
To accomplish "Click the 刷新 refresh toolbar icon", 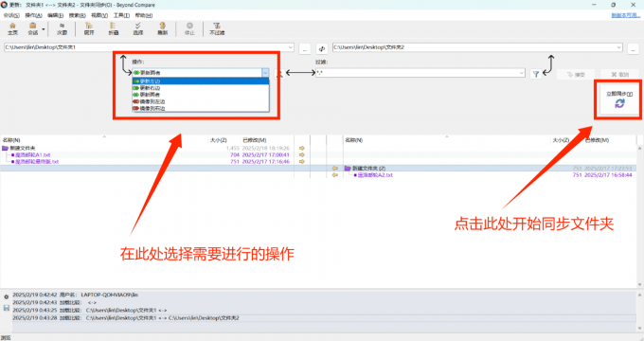I will click(x=163, y=28).
